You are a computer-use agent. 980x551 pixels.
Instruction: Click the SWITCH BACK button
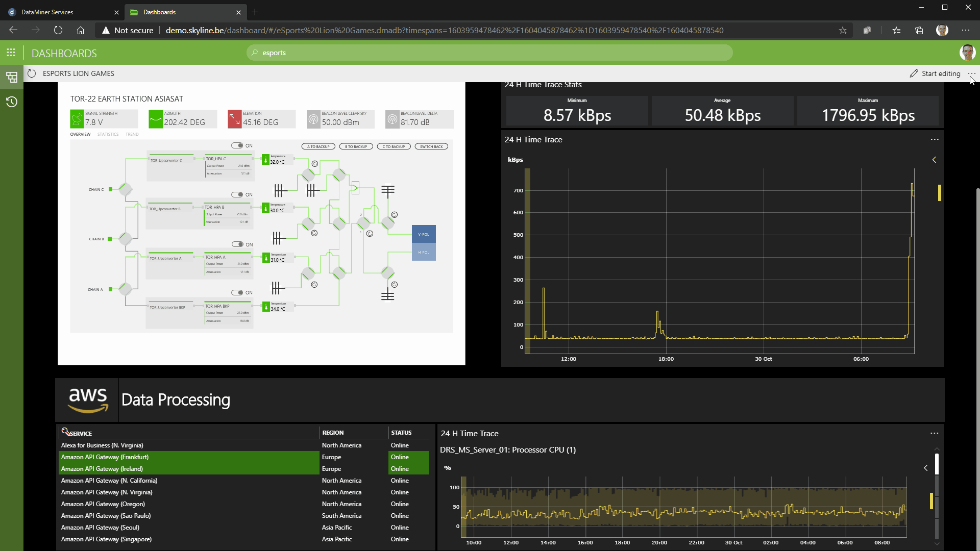(431, 146)
